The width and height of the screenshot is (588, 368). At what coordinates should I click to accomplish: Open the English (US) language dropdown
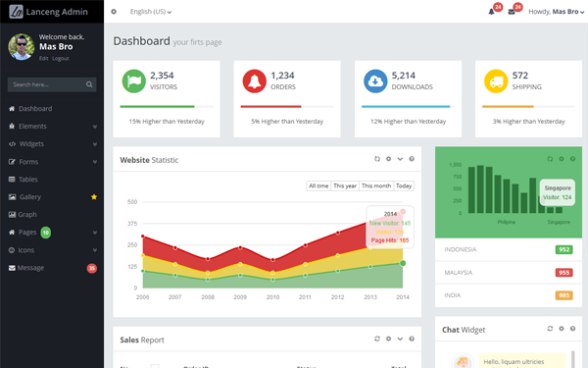coord(150,12)
